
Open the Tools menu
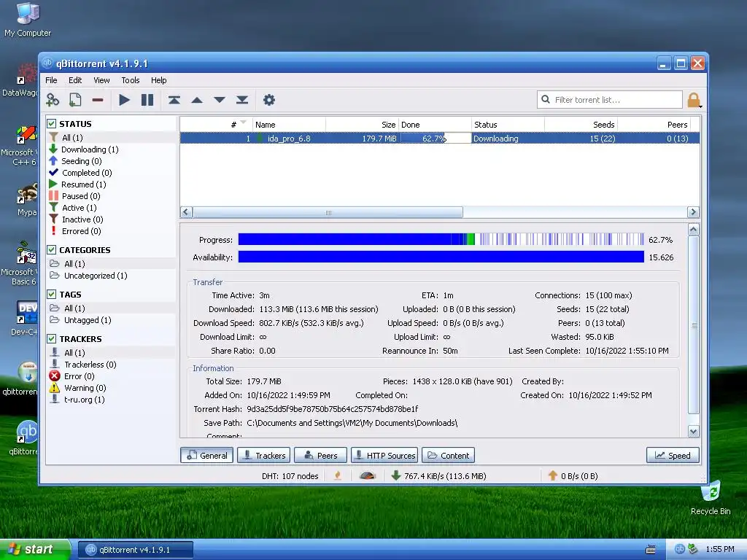130,80
